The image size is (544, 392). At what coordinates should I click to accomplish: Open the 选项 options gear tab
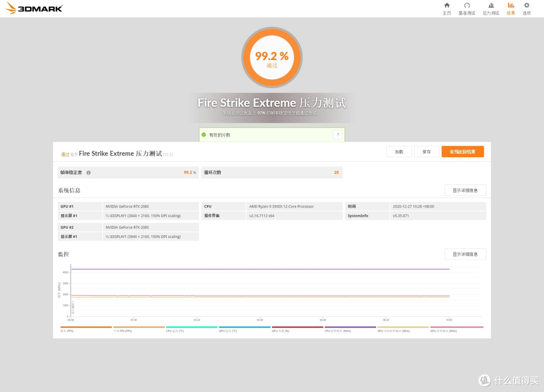(x=527, y=9)
